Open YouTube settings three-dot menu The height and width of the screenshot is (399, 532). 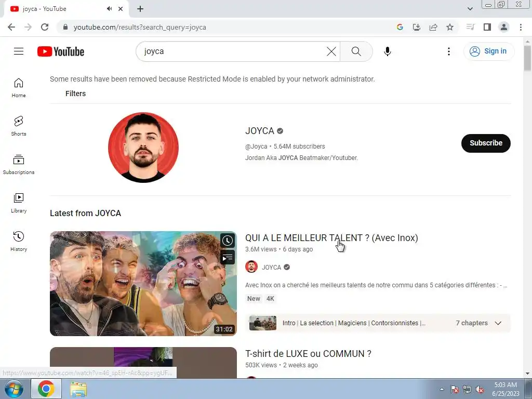click(x=448, y=51)
